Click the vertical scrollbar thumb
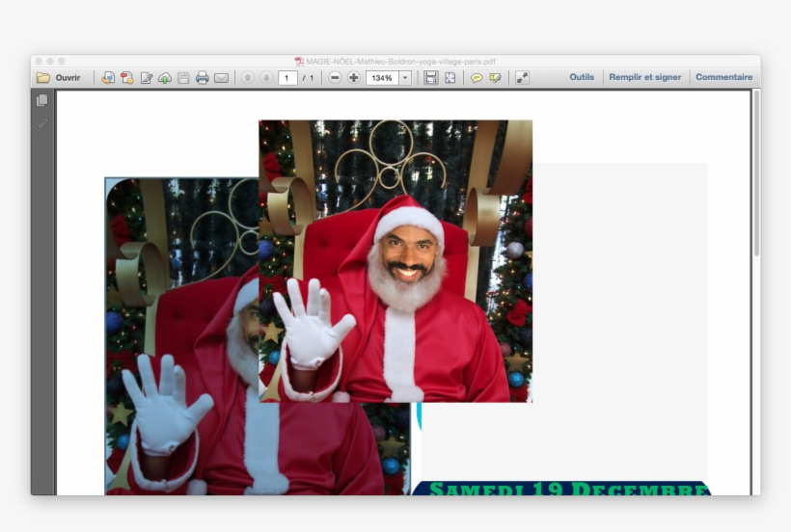The width and height of the screenshot is (791, 532). pos(756,173)
